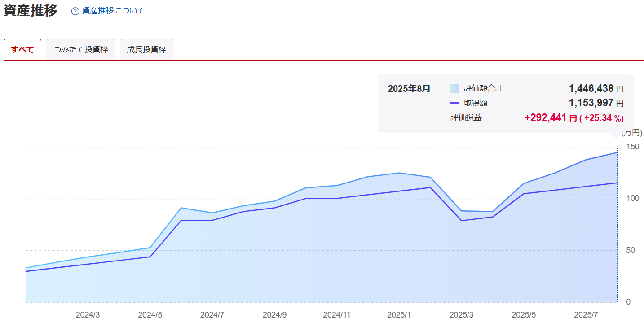This screenshot has width=644, height=322.
Task: Click the 資産推移 page heading
Action: tap(31, 10)
